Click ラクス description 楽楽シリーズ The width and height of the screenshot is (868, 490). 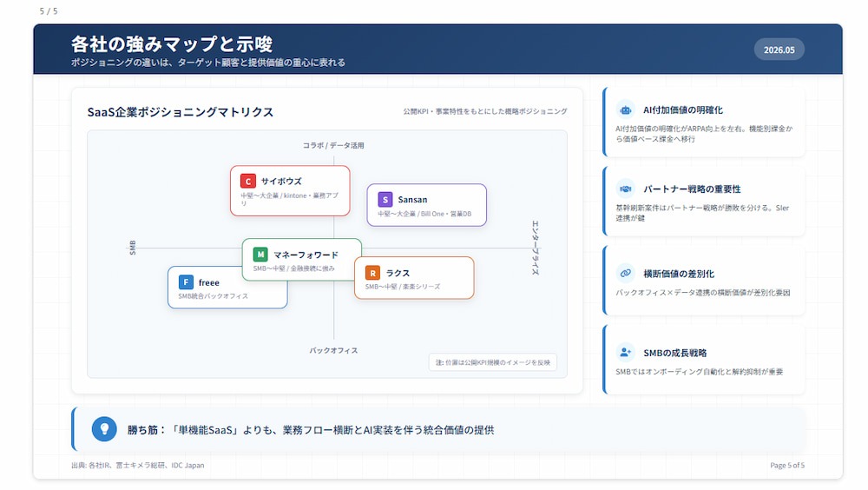403,287
